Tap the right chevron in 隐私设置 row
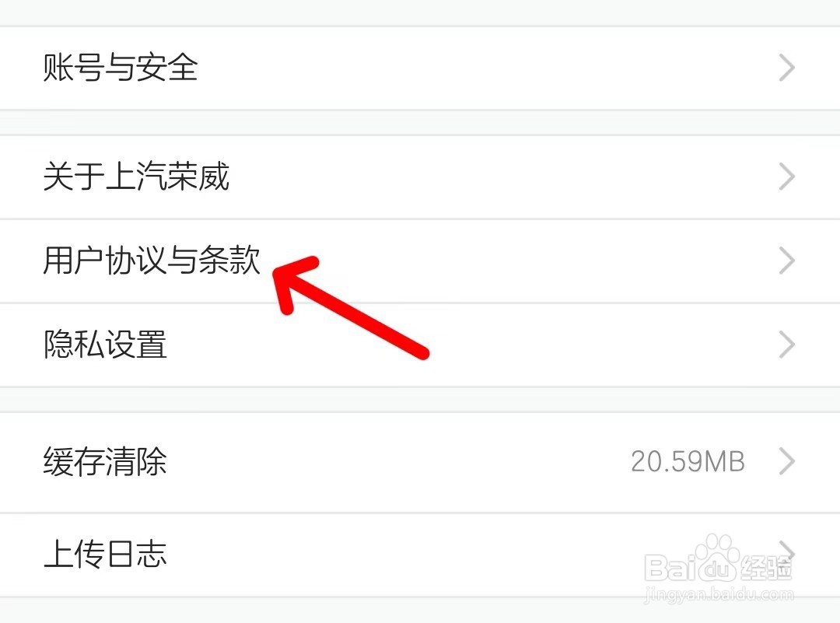 click(786, 344)
